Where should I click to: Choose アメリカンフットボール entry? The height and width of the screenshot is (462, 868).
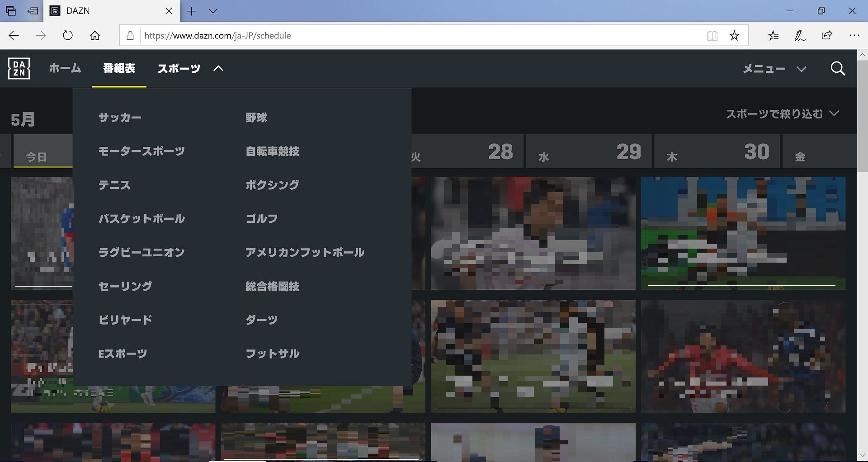[305, 252]
